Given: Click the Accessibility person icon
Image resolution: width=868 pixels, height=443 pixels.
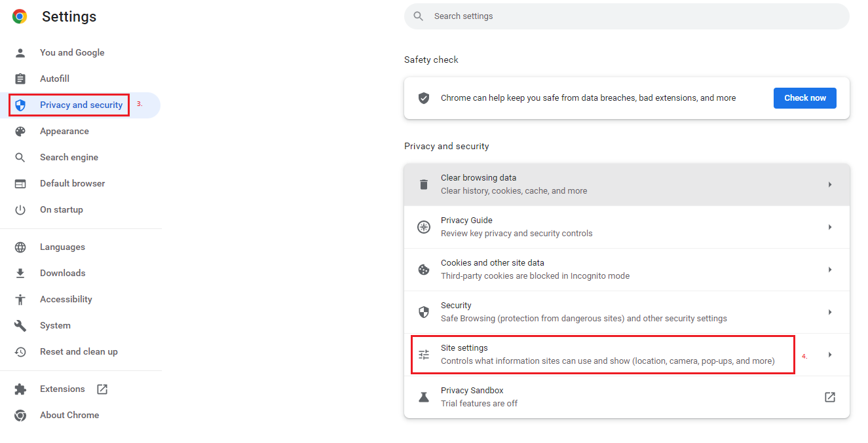Looking at the screenshot, I should tap(20, 299).
